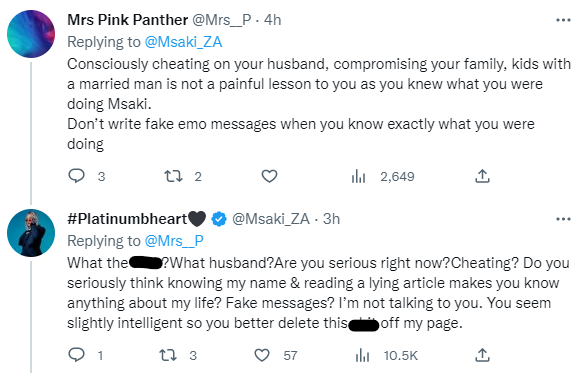
Task: Reply to Msaki_ZA's tweet
Action: (77, 355)
